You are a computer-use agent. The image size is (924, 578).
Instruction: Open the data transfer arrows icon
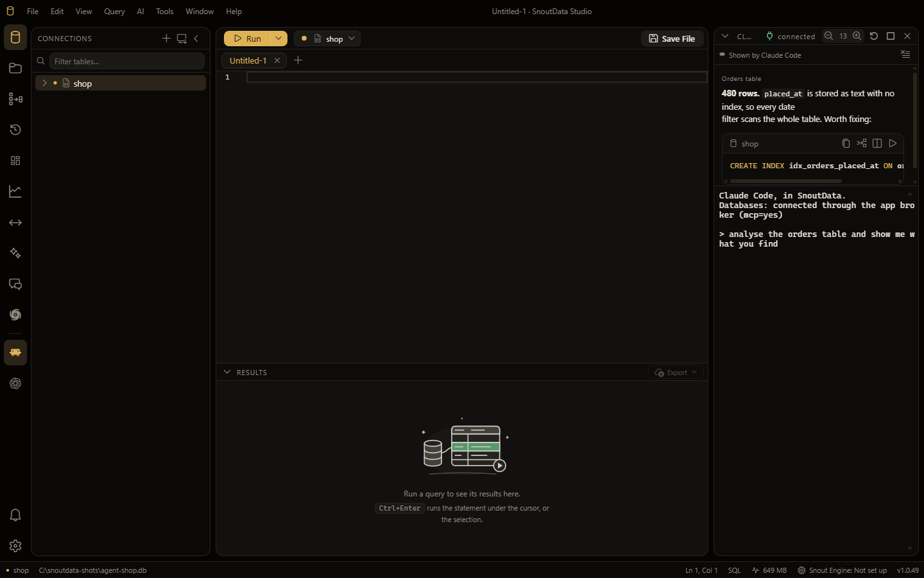[15, 222]
